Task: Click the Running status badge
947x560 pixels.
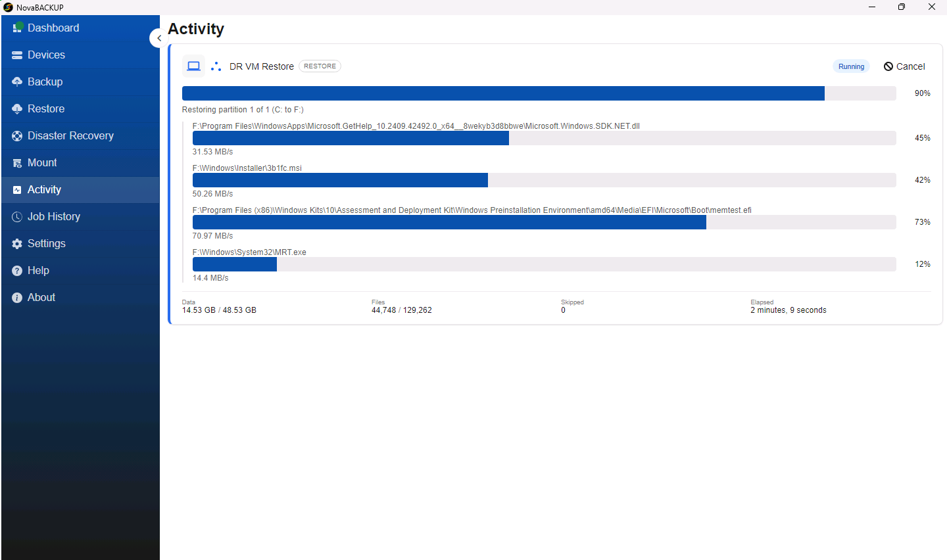Action: click(851, 66)
